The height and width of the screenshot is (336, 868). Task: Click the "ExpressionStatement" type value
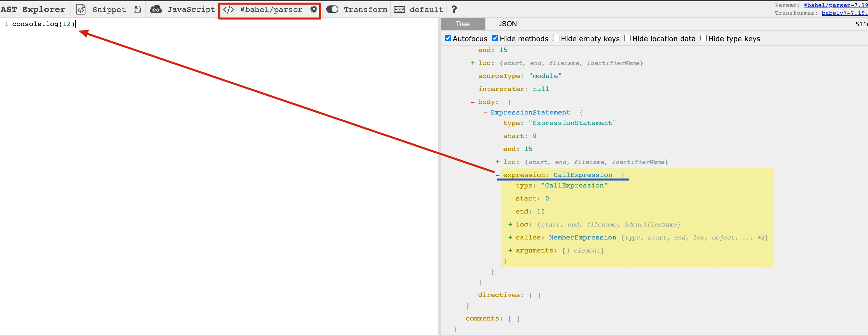click(572, 123)
